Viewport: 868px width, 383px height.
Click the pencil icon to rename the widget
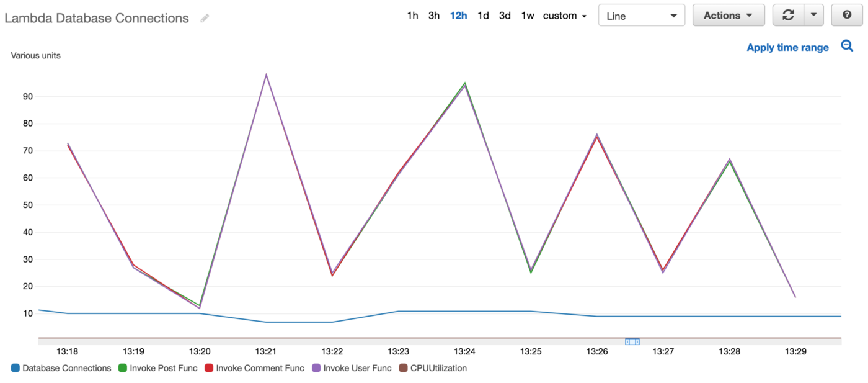click(205, 18)
